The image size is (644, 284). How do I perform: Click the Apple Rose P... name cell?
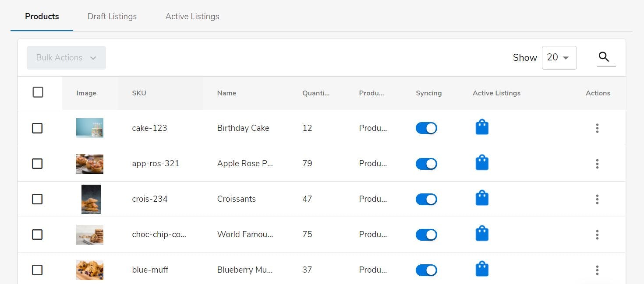coord(245,164)
